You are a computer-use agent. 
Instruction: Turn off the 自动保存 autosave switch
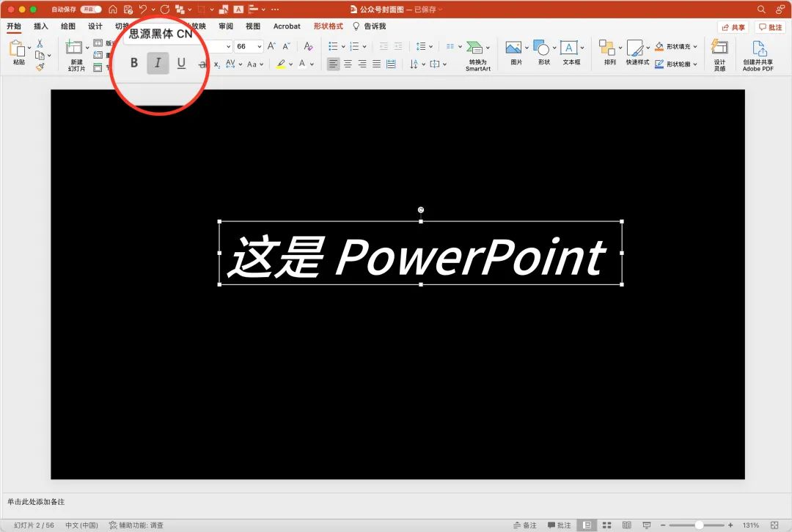coord(91,10)
